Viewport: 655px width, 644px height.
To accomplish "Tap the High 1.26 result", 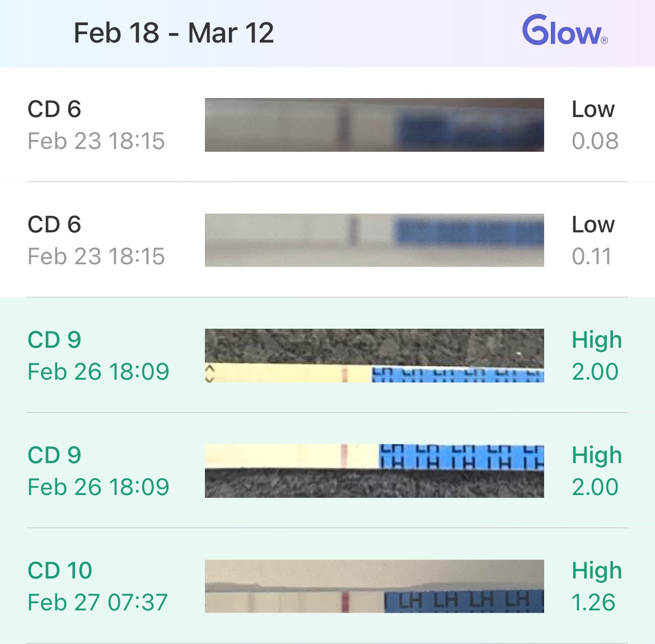I will 597,586.
